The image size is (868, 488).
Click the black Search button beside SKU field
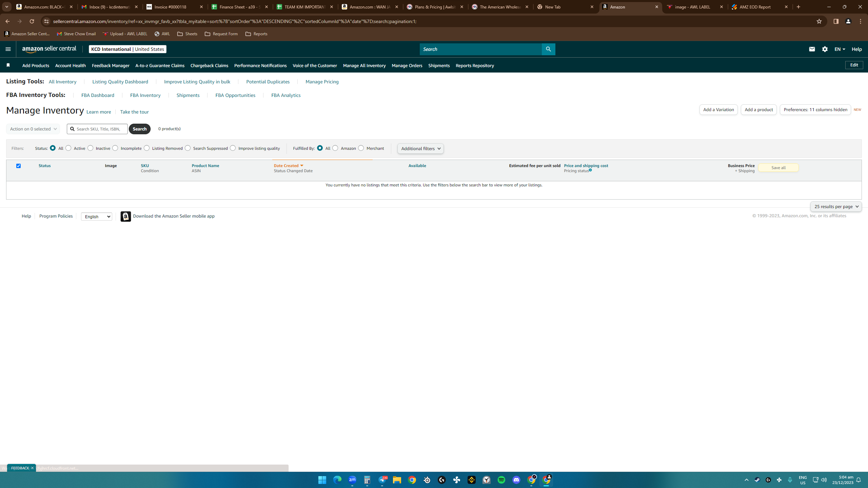pos(140,129)
